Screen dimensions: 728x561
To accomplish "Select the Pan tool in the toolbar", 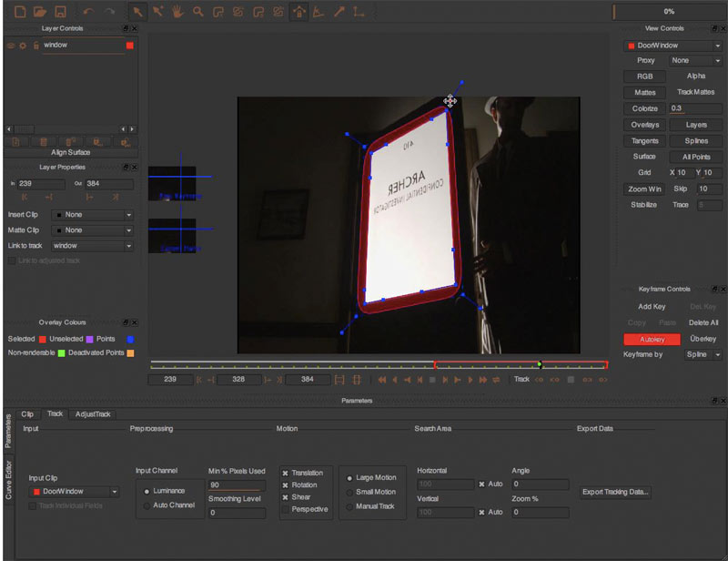I will [x=177, y=11].
